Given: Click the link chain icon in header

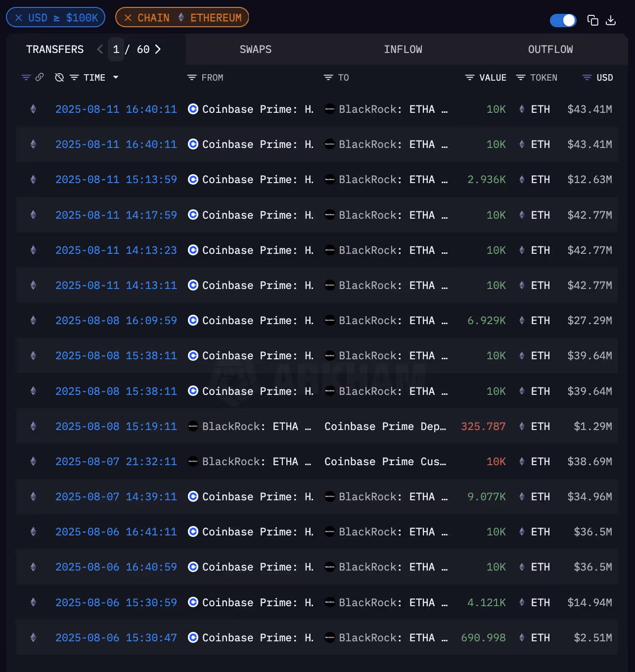Looking at the screenshot, I should pyautogui.click(x=40, y=77).
